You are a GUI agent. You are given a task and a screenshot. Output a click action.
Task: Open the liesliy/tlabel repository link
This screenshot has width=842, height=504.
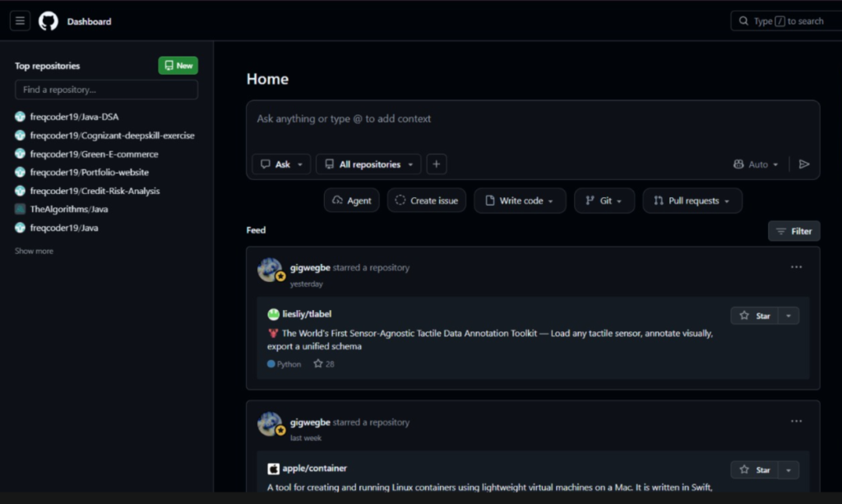tap(307, 314)
